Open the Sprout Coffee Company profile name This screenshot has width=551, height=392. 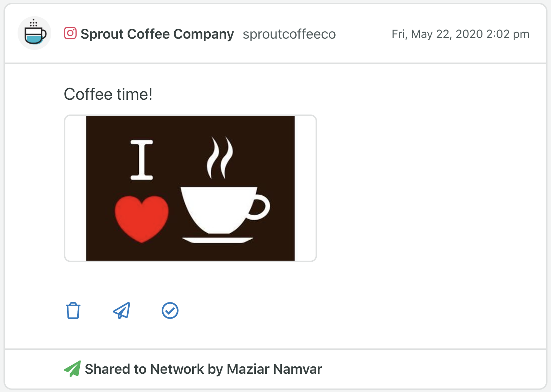tap(157, 34)
